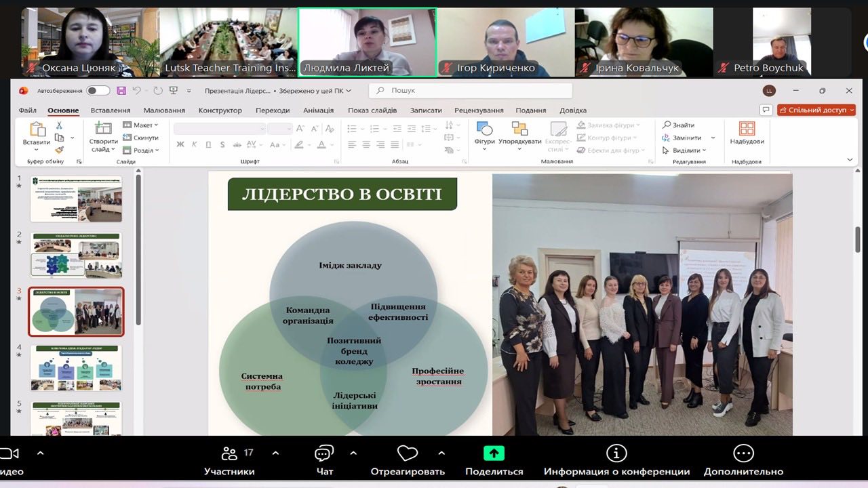
Task: Click the green Поделиться share screen icon
Action: pos(494,453)
